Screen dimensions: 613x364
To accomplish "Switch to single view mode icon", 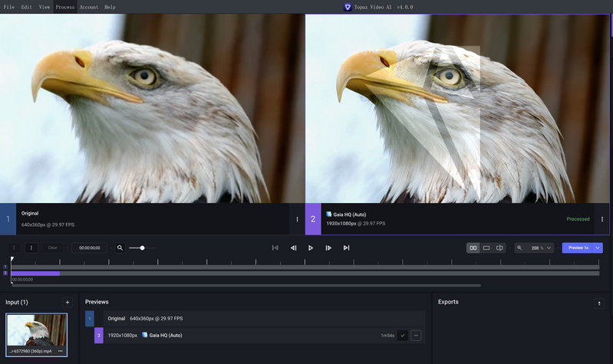I will pos(486,248).
